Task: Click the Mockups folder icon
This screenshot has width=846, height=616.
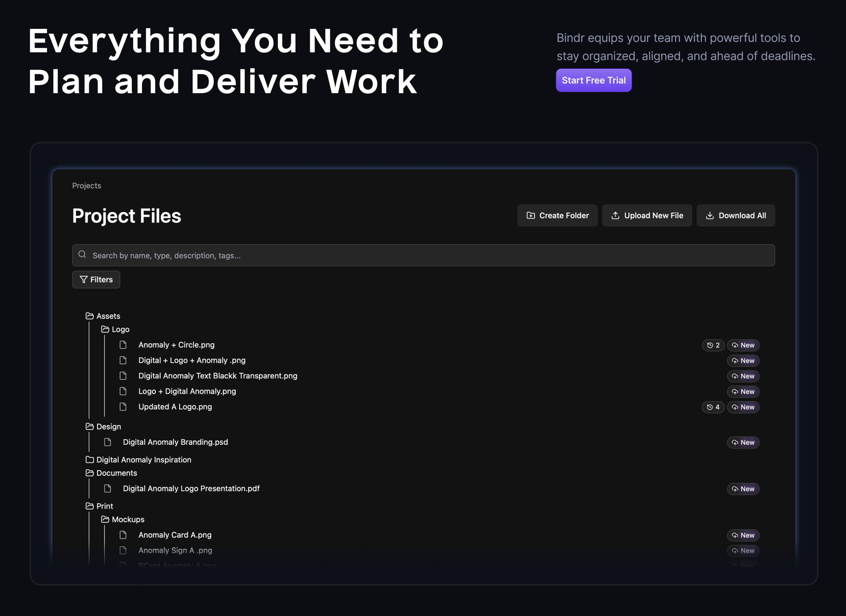Action: tap(105, 519)
